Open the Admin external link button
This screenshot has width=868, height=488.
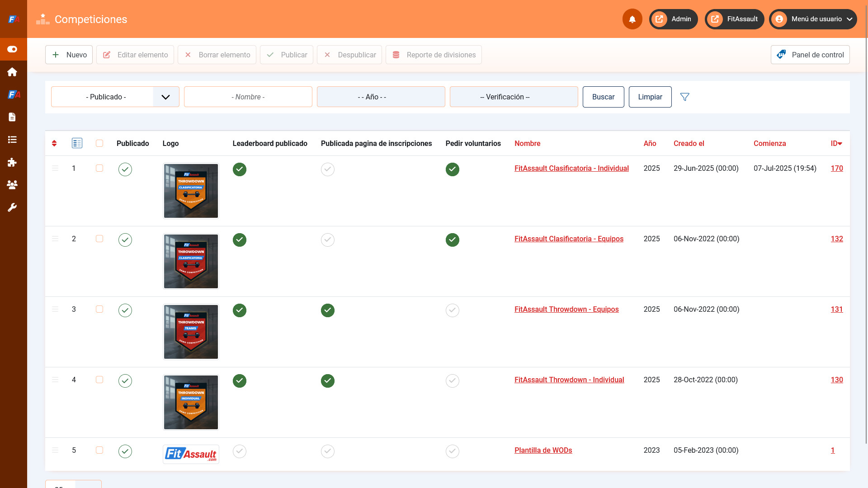[674, 19]
